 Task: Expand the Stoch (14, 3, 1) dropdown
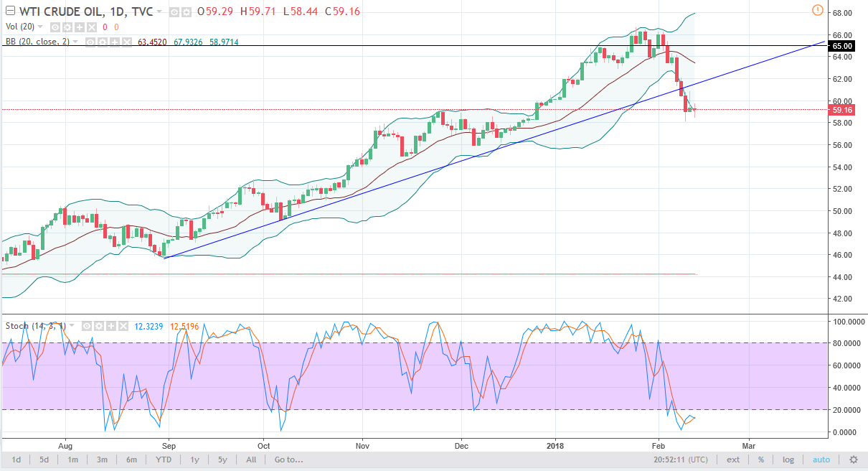click(x=72, y=325)
